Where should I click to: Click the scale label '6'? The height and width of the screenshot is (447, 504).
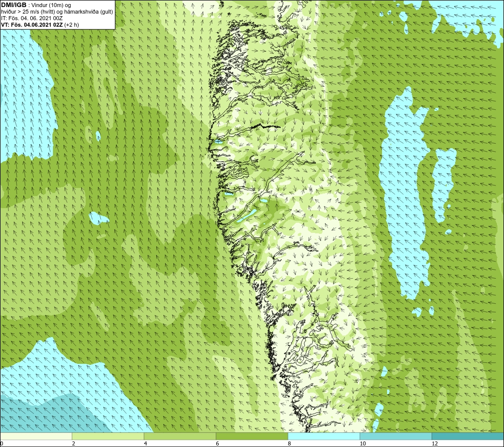218,443
